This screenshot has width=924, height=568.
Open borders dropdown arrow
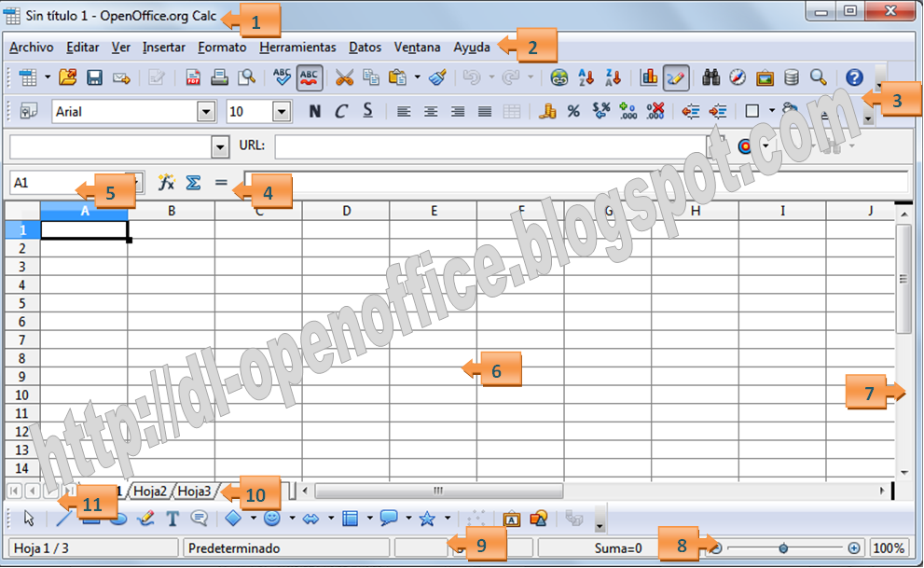pyautogui.click(x=771, y=111)
